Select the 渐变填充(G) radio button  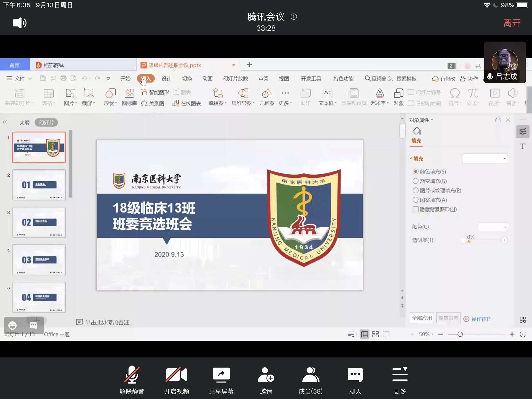(x=415, y=181)
